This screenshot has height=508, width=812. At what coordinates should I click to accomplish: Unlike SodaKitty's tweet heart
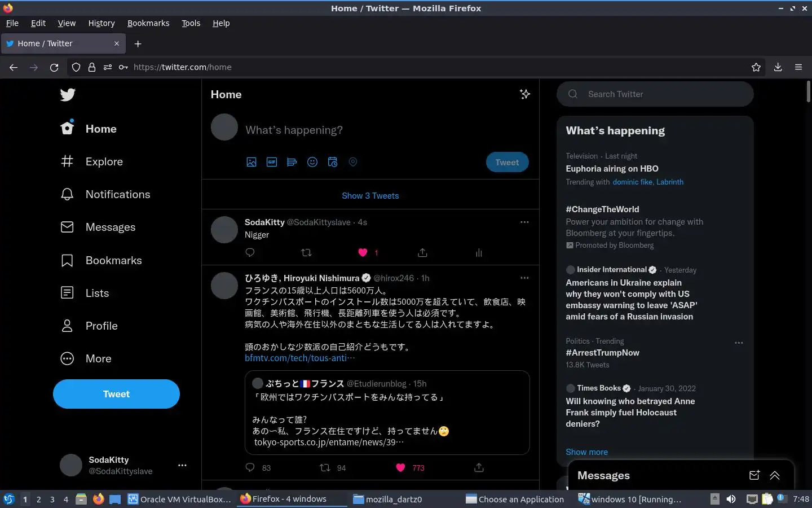pyautogui.click(x=363, y=252)
